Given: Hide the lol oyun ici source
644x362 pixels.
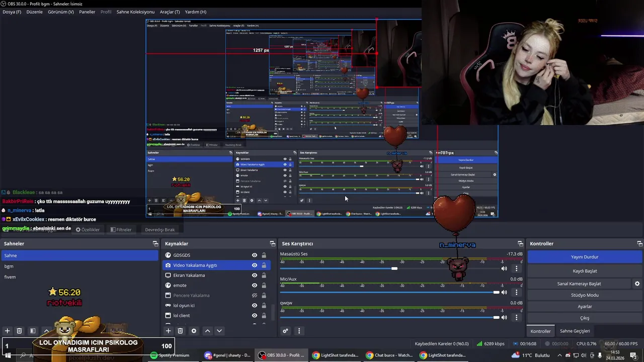Looking at the screenshot, I should click(255, 305).
